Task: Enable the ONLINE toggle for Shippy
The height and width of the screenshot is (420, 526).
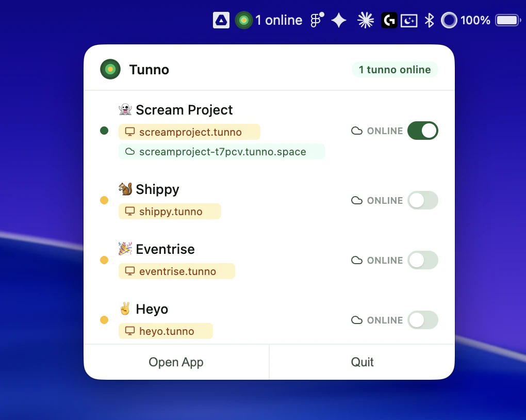Action: (x=423, y=200)
